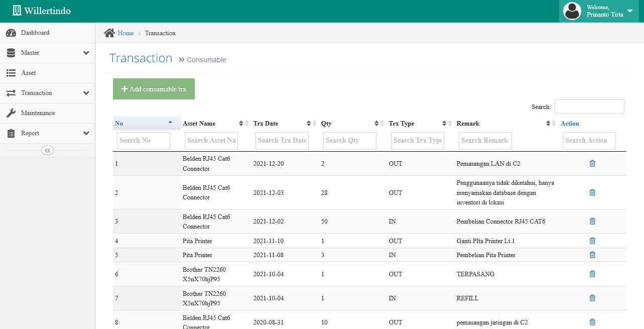Focus the Search Asset Name filter field
This screenshot has width=644, height=329.
[211, 141]
